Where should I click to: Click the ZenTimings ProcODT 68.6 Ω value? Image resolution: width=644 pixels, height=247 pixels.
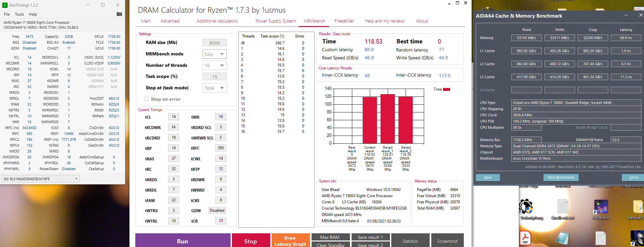[x=114, y=98]
